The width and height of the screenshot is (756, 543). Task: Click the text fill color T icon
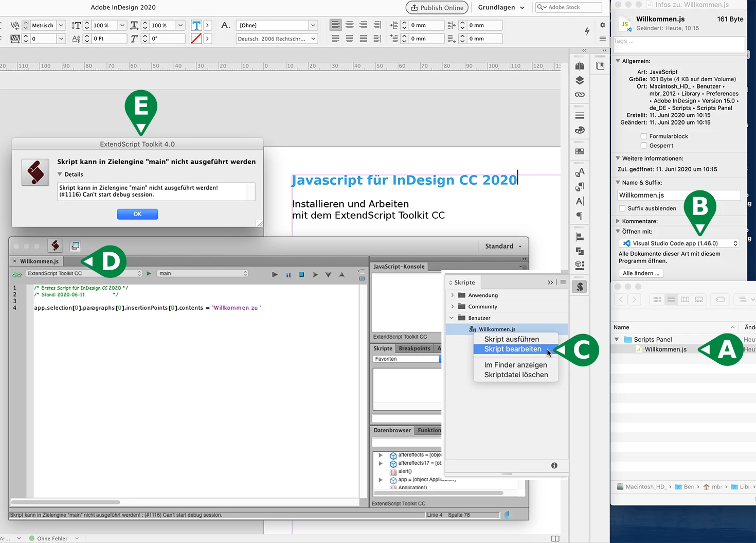(x=196, y=25)
